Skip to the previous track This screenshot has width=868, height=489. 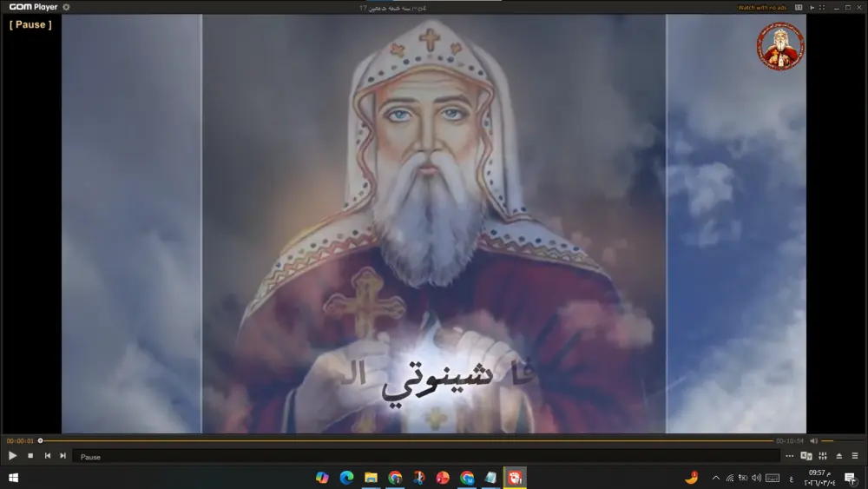pyautogui.click(x=48, y=456)
